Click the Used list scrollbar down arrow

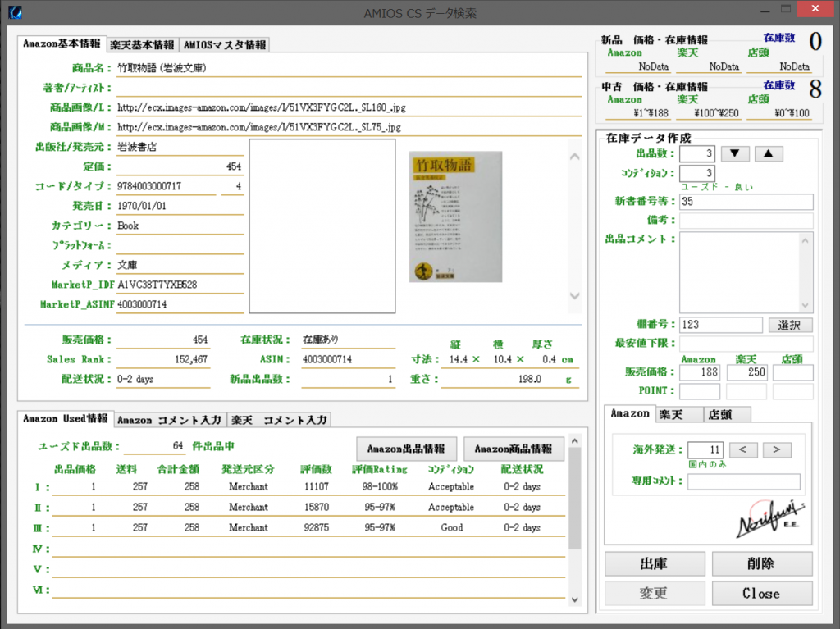[575, 599]
